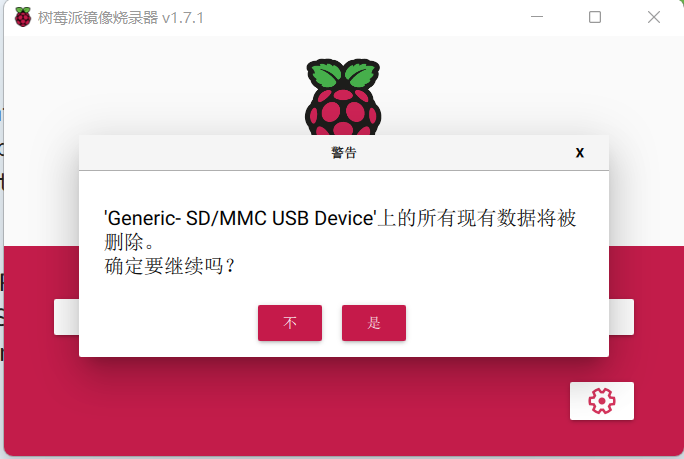Maximize the 树莓派镜像烧录器 window

pyautogui.click(x=595, y=17)
